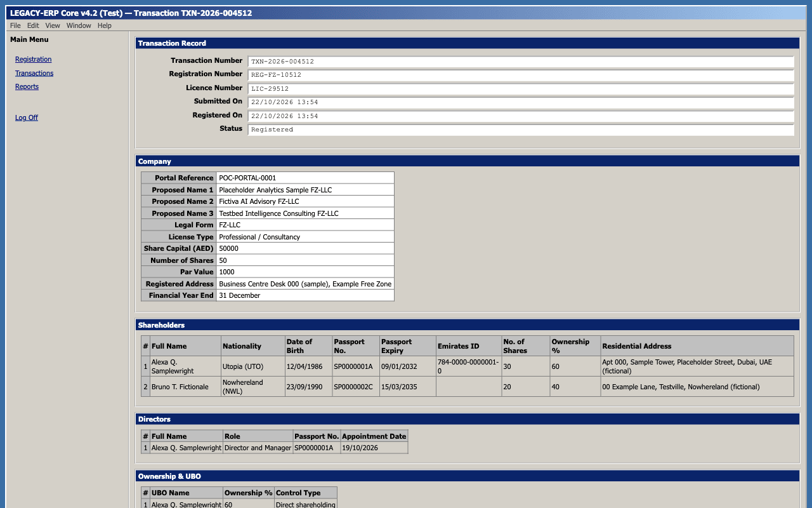Click the Shareholders section header
Image resolution: width=812 pixels, height=508 pixels.
pos(468,325)
